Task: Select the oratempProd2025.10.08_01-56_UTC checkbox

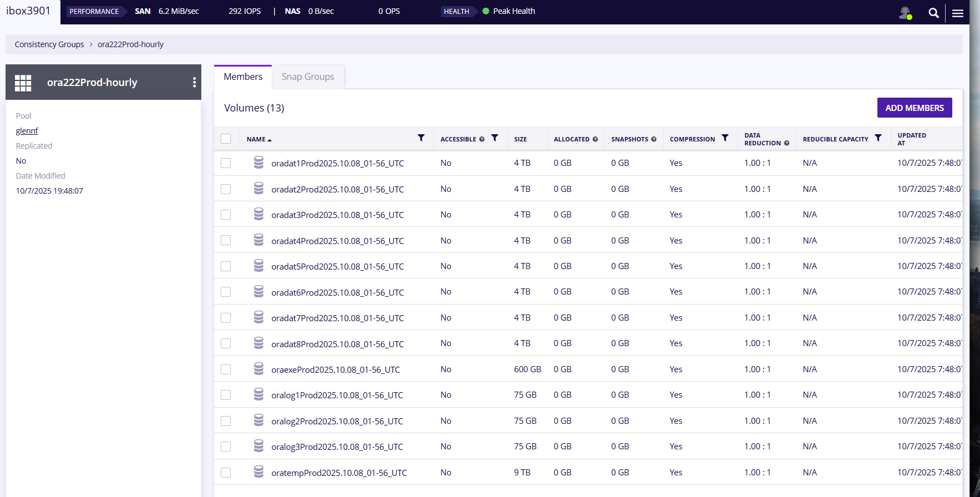Action: [x=226, y=473]
